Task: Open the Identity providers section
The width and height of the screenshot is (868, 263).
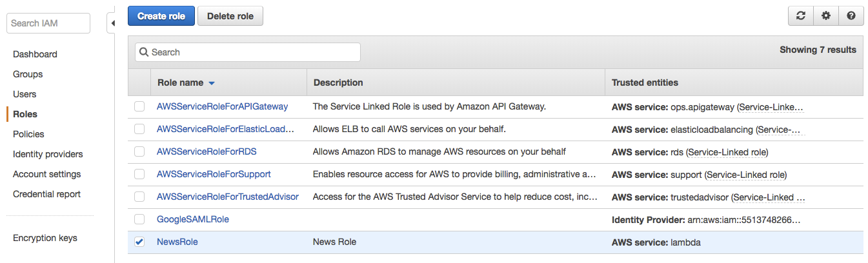Action: point(48,154)
